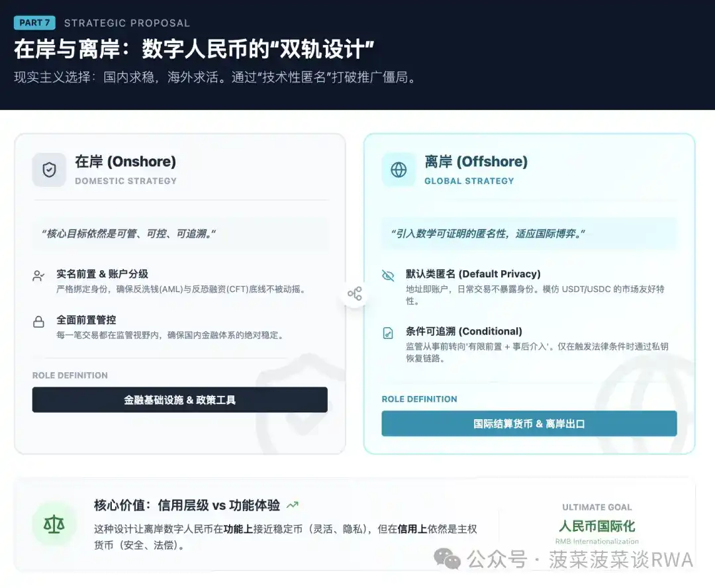Click the 人民币国际化 ultimate goal text
This screenshot has height=588, width=715.
596,526
